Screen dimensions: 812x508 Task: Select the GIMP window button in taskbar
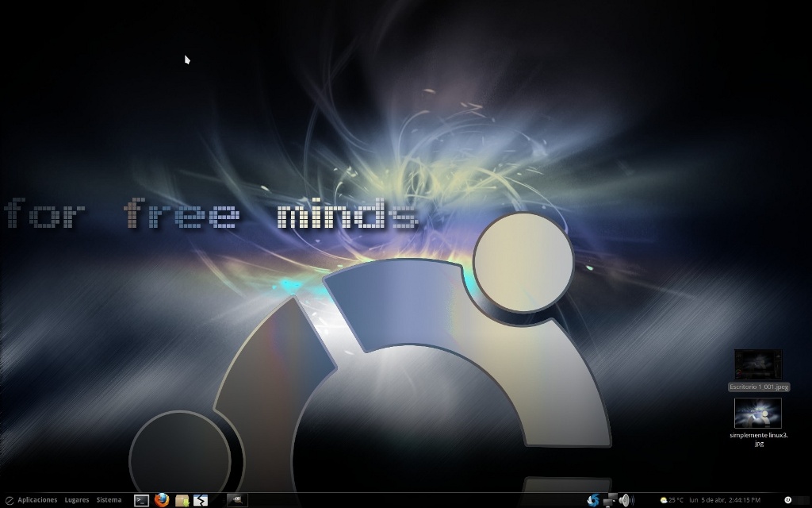tap(237, 500)
